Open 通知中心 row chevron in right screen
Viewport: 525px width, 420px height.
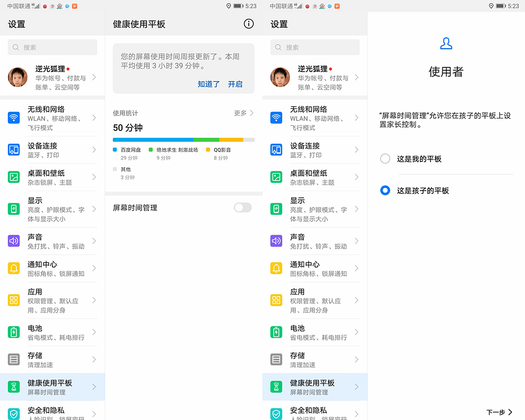(357, 268)
